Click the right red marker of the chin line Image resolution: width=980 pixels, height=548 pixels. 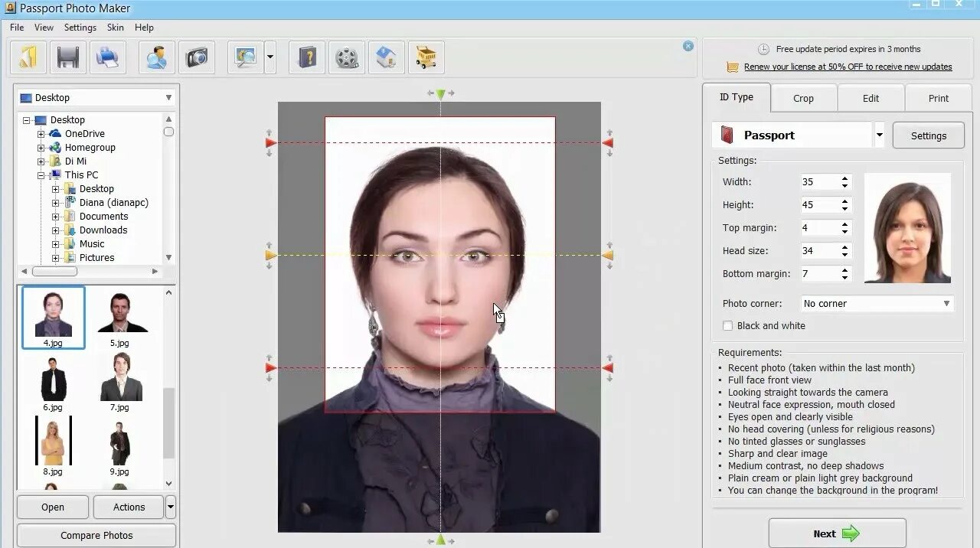pos(608,368)
